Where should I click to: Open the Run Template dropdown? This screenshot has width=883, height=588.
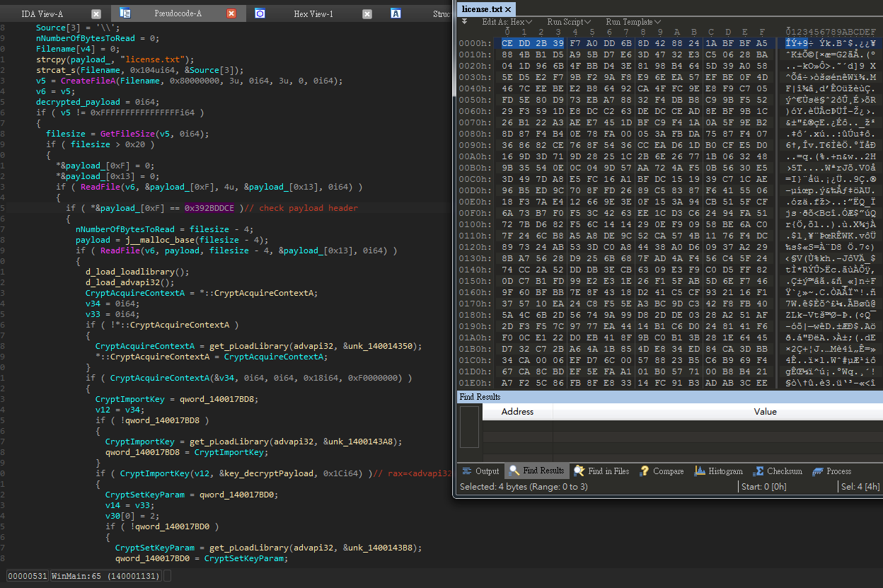pyautogui.click(x=633, y=22)
